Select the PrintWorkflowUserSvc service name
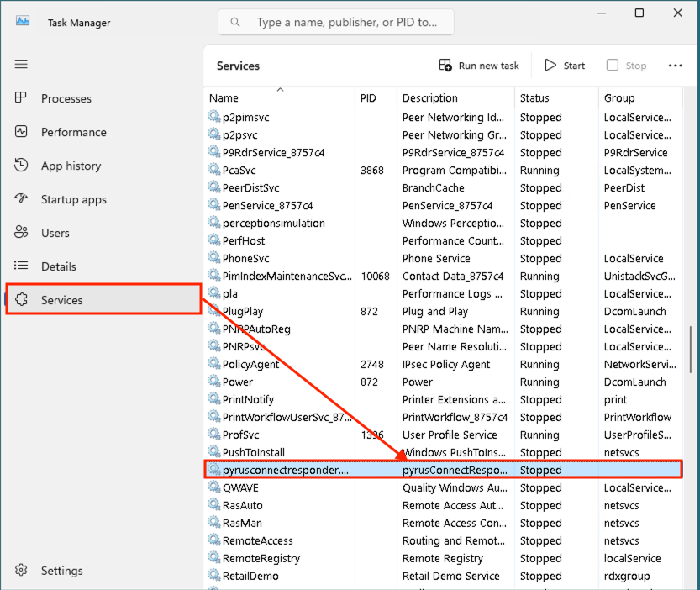This screenshot has width=700, height=590. [x=287, y=417]
